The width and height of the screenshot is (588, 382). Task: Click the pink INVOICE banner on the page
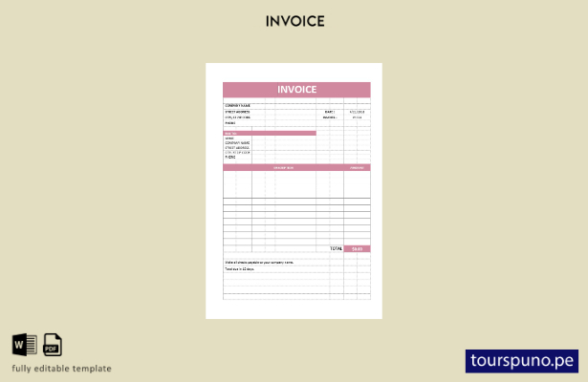point(296,90)
